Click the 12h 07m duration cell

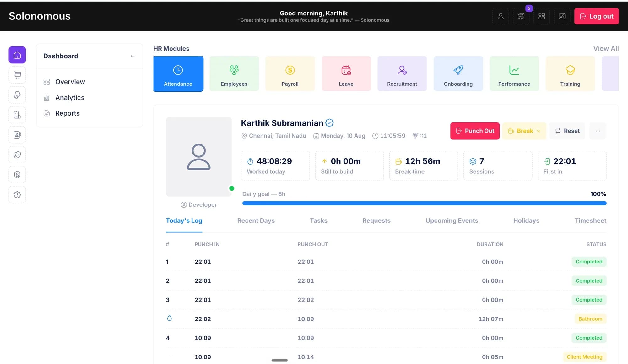(491, 319)
